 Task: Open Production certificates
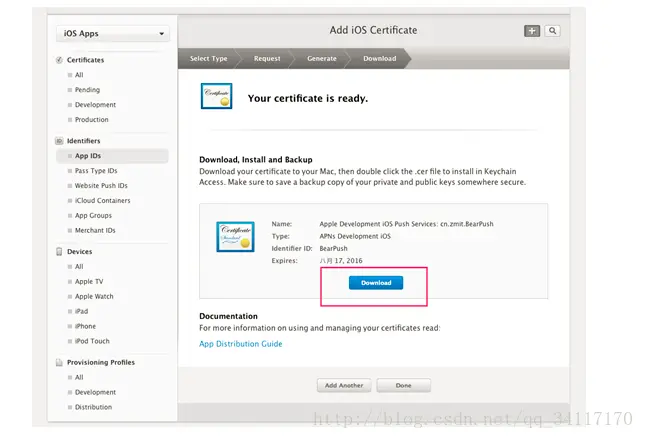[92, 120]
